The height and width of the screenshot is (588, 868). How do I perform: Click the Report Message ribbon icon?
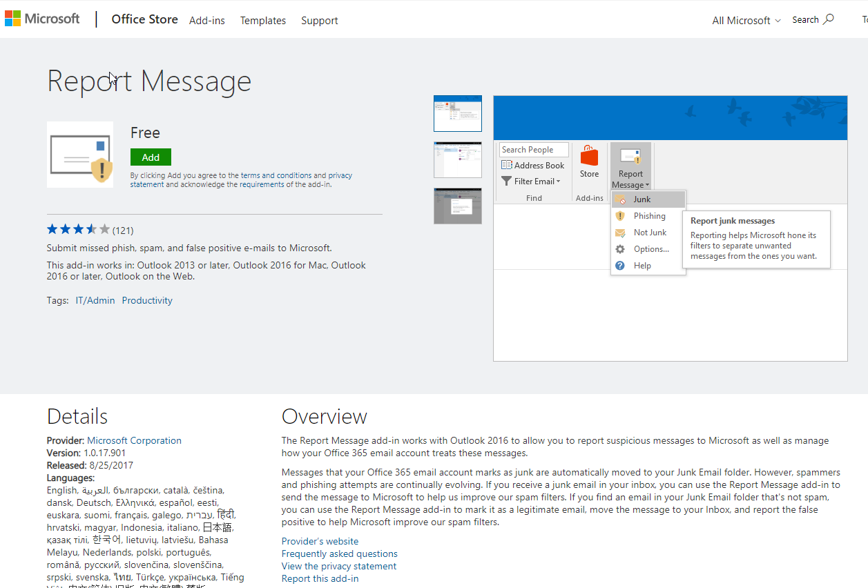[x=630, y=156]
